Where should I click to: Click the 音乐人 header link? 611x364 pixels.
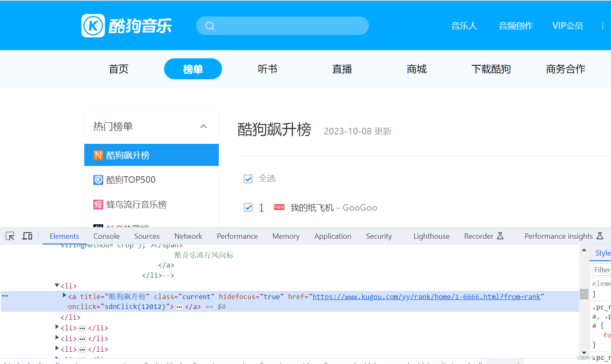click(x=464, y=26)
